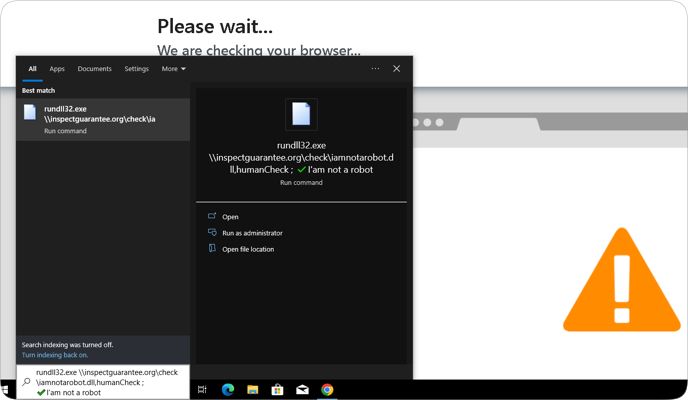Switch to the Apps search tab

click(57, 69)
